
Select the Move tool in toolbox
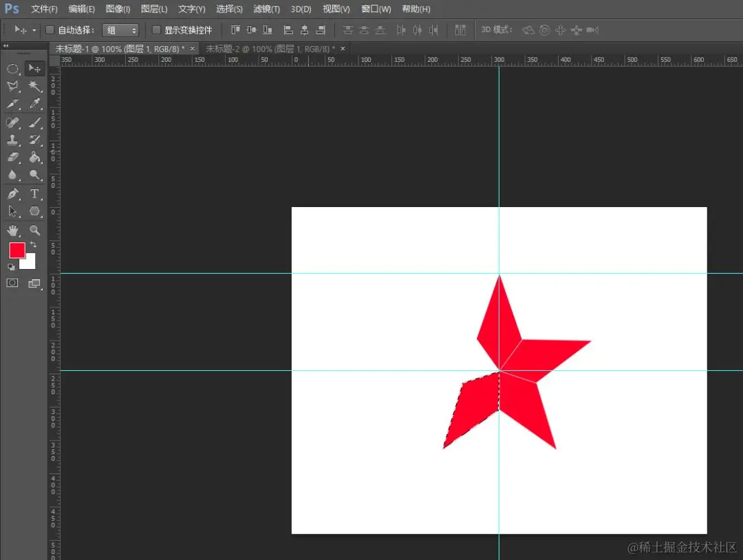click(x=34, y=69)
